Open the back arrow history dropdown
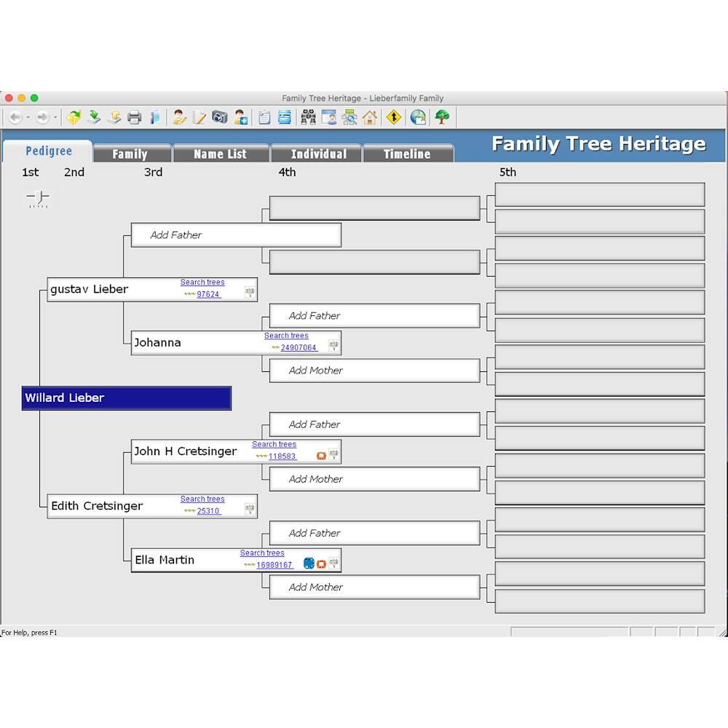728x728 pixels. 28,117
